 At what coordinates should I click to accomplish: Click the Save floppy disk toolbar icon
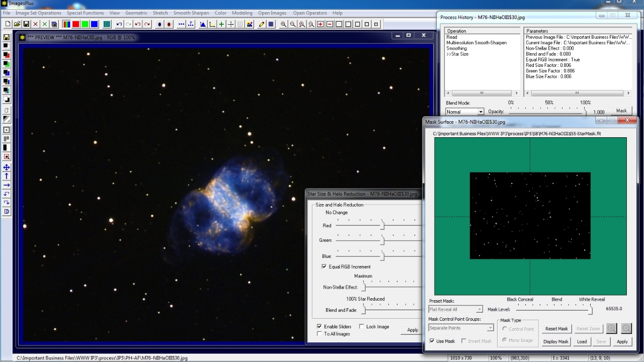click(26, 24)
